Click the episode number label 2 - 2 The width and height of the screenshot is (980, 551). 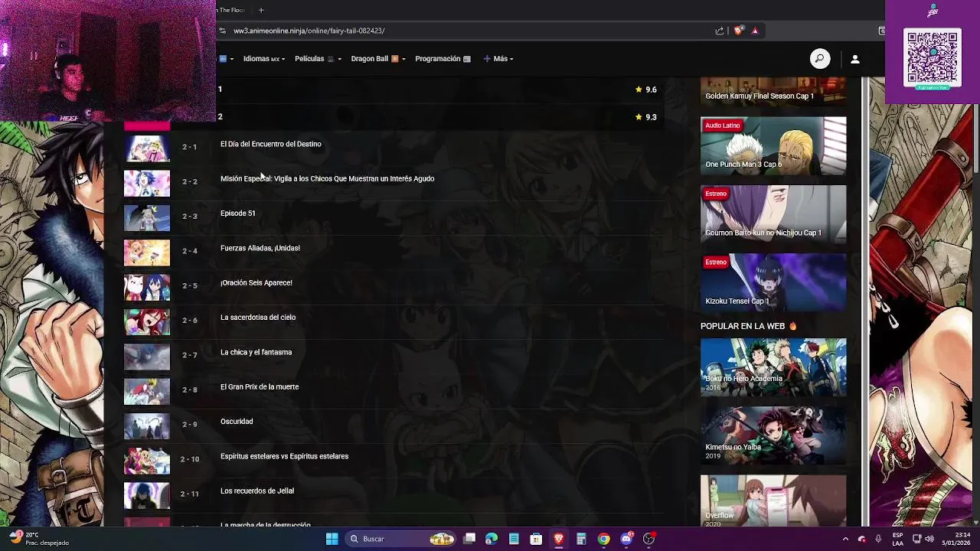(189, 181)
